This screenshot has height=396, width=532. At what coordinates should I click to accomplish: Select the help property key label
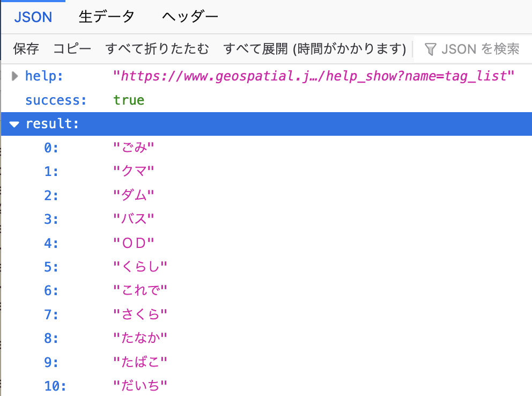pyautogui.click(x=43, y=76)
